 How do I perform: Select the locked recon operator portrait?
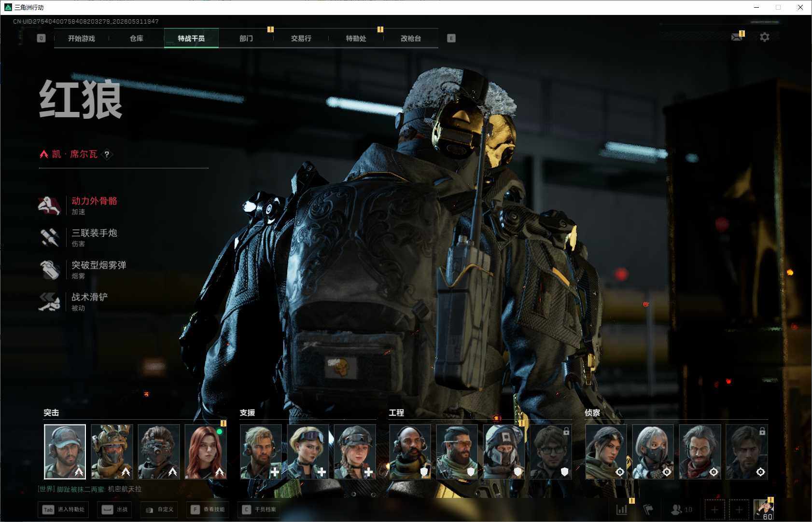[x=746, y=452]
